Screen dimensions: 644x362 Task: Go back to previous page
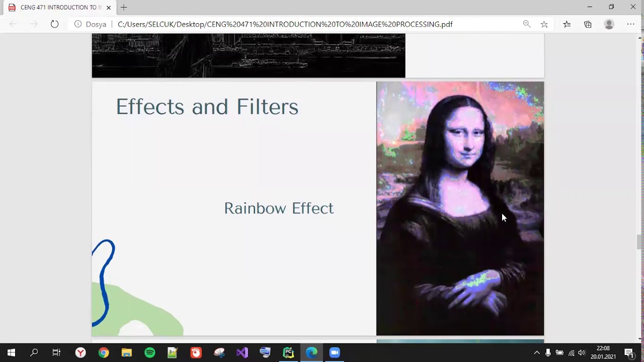pyautogui.click(x=14, y=24)
